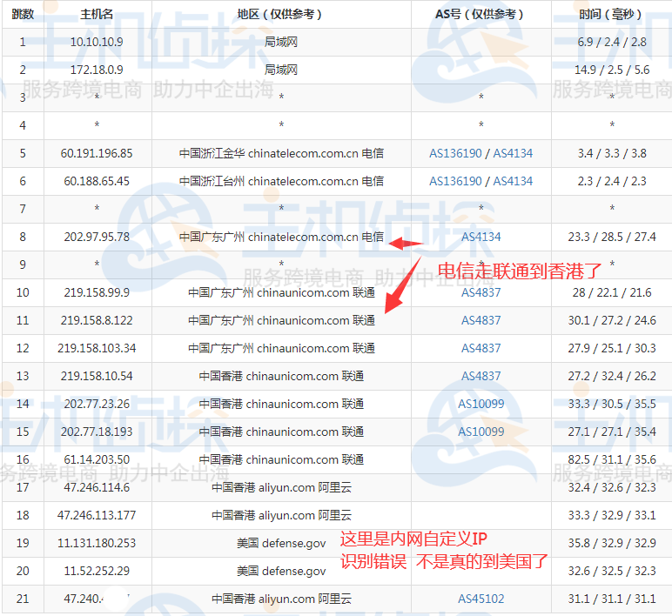Click 中国香港 chinaunicom.com 联通 in hop 16

[281, 459]
